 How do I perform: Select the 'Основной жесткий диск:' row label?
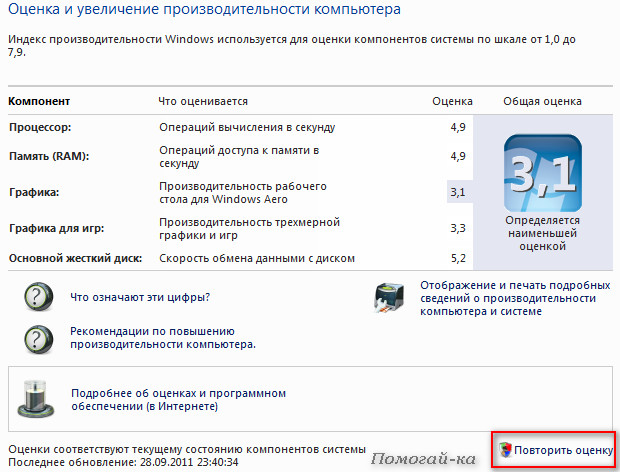(75, 258)
